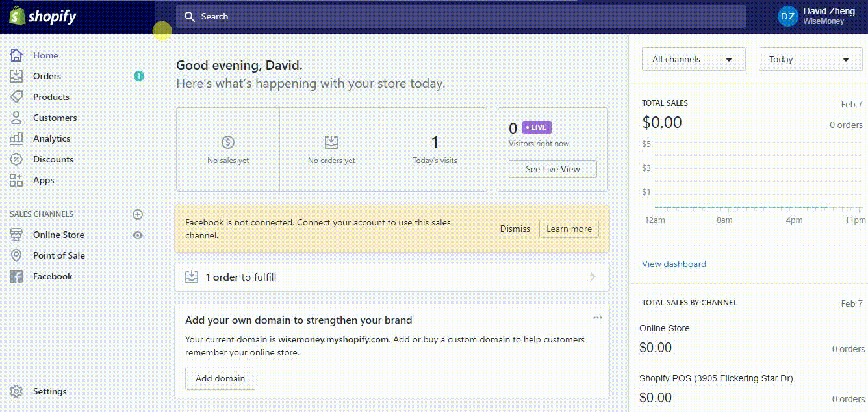The image size is (868, 412).
Task: Click the Apps grid icon
Action: 16,180
